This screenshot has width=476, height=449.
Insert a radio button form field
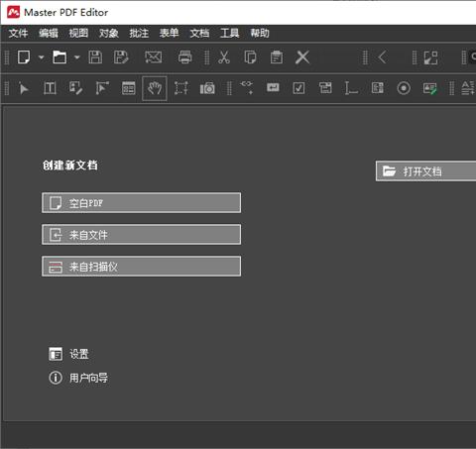pos(404,88)
